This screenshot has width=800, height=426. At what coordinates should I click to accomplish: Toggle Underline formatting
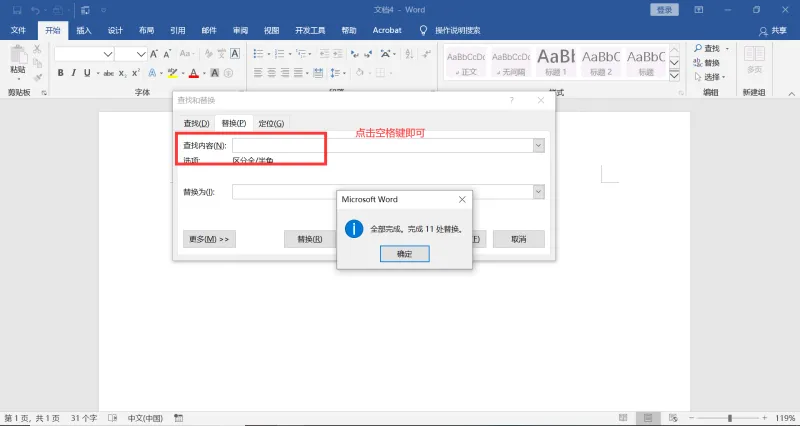[87, 73]
